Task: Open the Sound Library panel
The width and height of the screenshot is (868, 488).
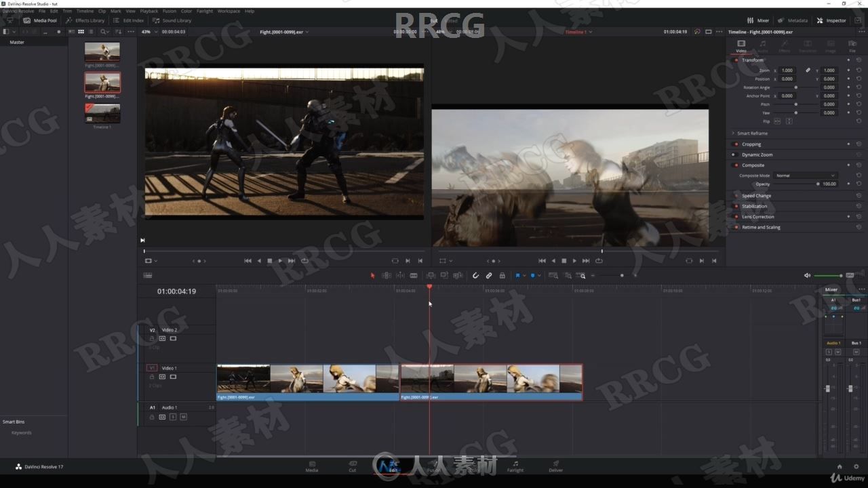Action: click(x=172, y=20)
